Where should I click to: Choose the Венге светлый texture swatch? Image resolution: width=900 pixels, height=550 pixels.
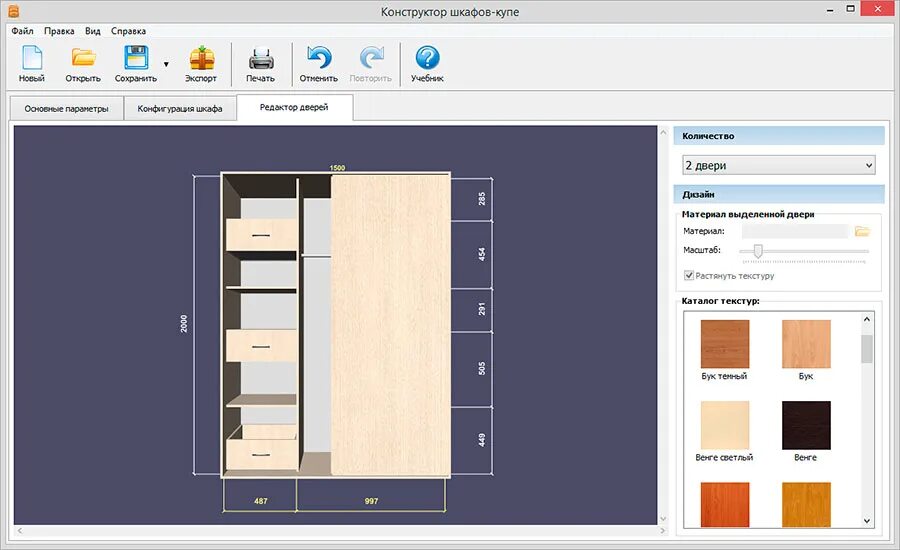click(725, 425)
